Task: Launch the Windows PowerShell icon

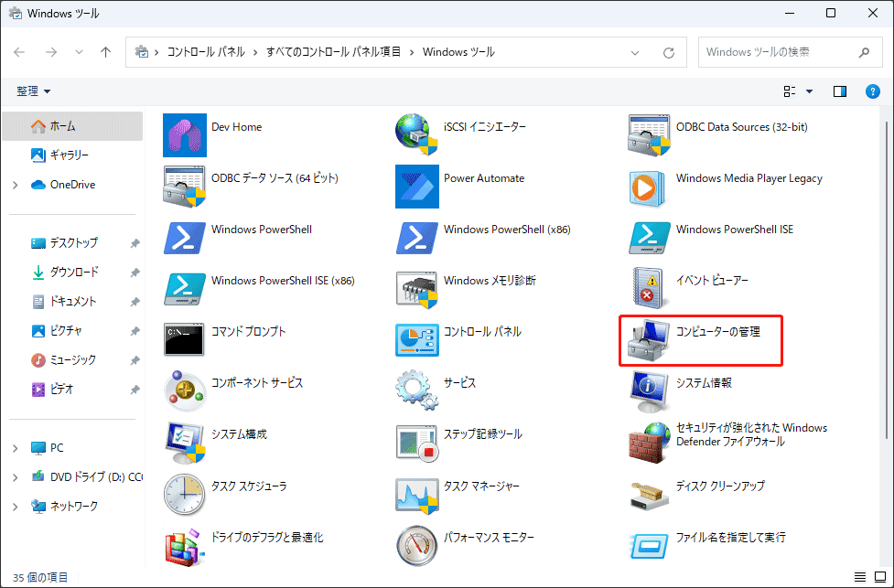Action: 185,238
